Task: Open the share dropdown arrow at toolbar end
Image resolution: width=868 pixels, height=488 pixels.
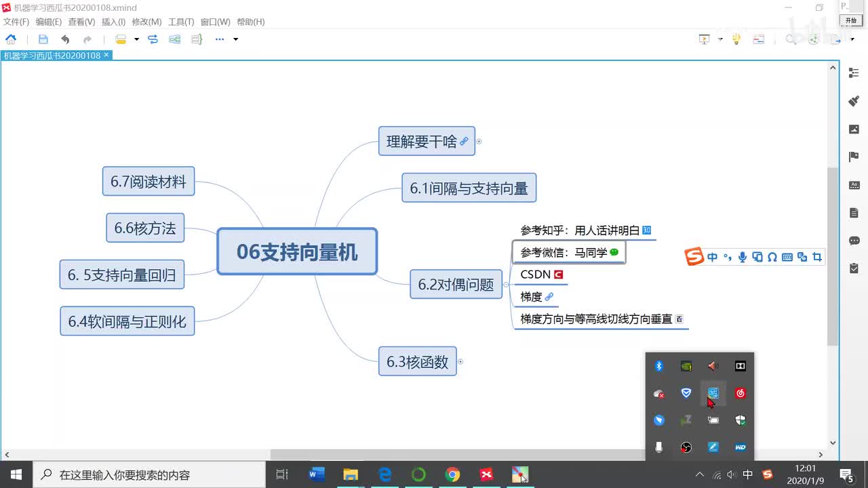Action: 852,39
